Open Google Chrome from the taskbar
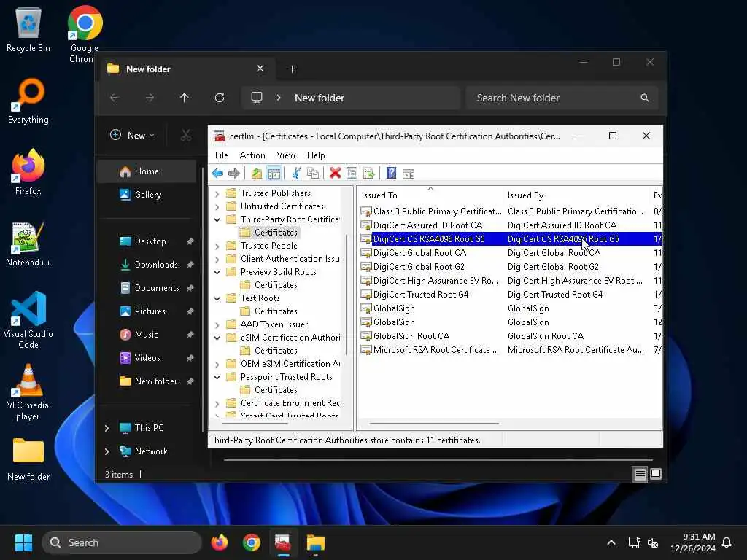The width and height of the screenshot is (747, 560). click(x=251, y=542)
